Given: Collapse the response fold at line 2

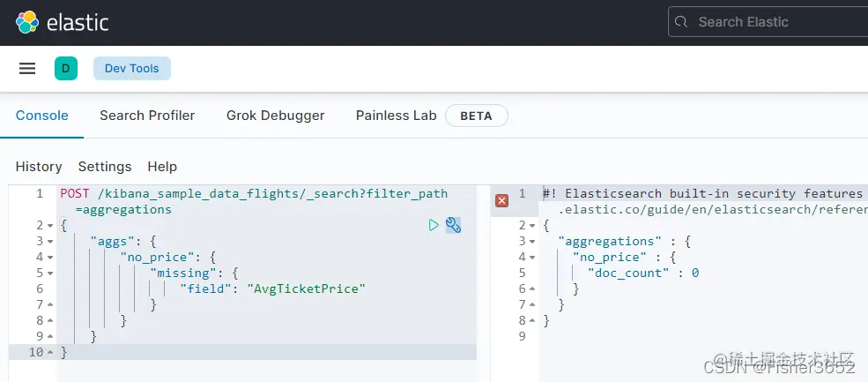Looking at the screenshot, I should 532,226.
